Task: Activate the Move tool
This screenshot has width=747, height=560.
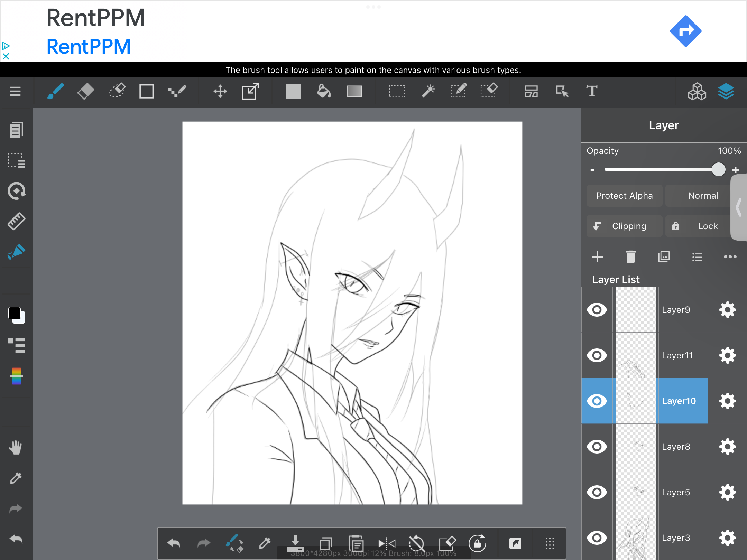Action: click(x=220, y=92)
